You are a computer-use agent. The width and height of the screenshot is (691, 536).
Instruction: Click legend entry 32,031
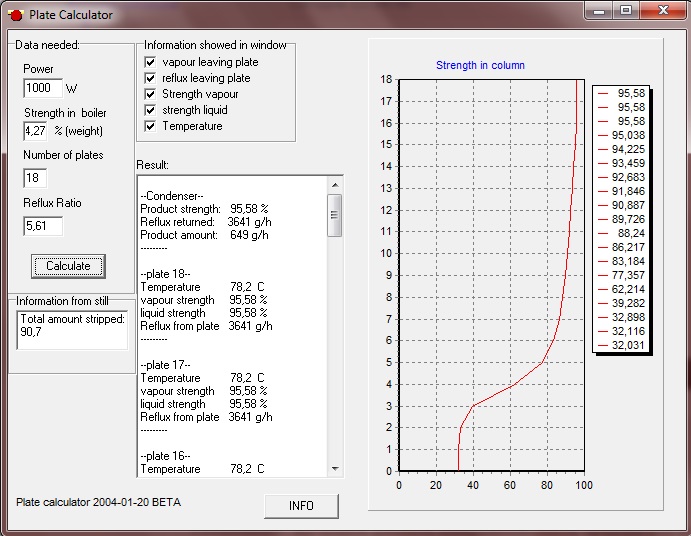pos(621,346)
